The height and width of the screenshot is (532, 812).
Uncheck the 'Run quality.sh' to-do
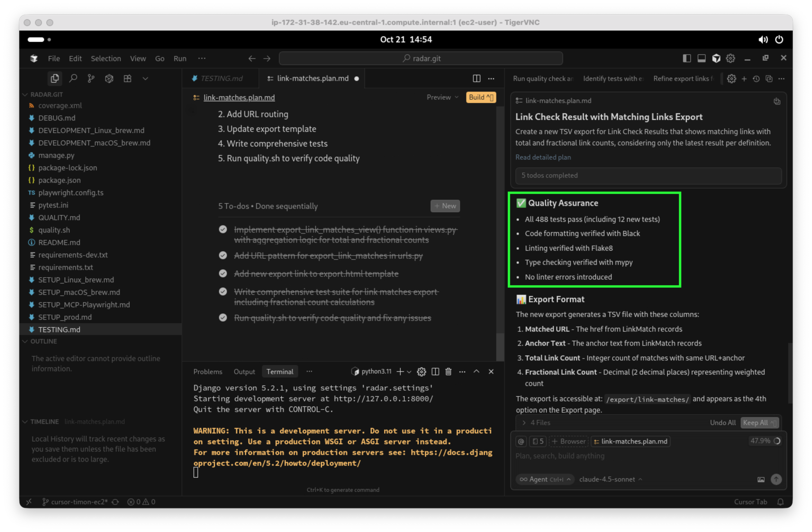223,318
